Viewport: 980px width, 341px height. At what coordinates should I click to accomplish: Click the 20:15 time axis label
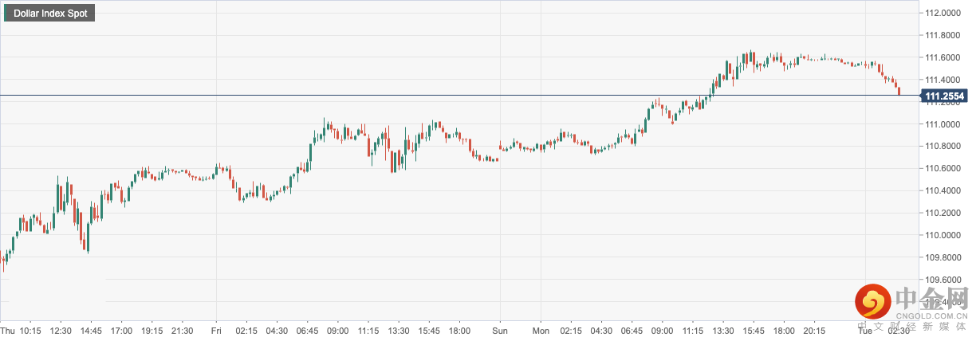tap(813, 331)
